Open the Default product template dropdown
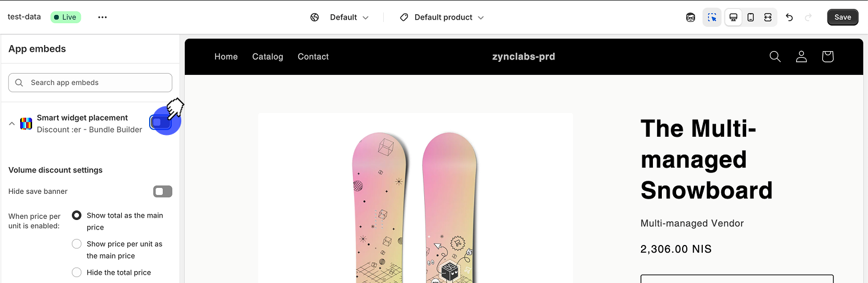Viewport: 868px width, 283px height. click(x=443, y=17)
